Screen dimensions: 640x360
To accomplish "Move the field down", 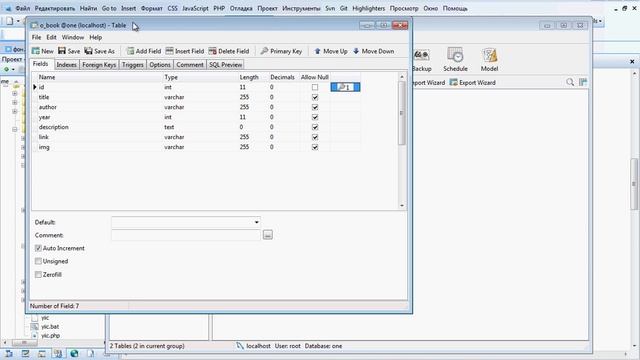I will click(373, 51).
